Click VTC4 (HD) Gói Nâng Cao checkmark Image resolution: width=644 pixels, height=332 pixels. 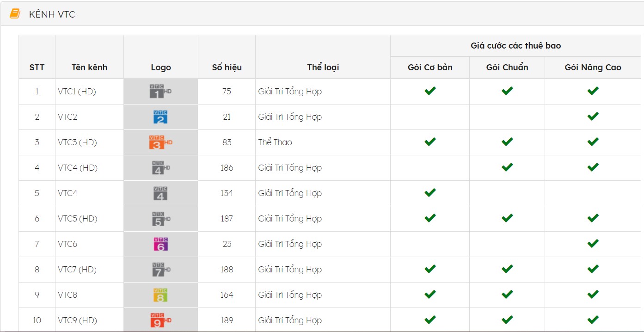pos(593,167)
